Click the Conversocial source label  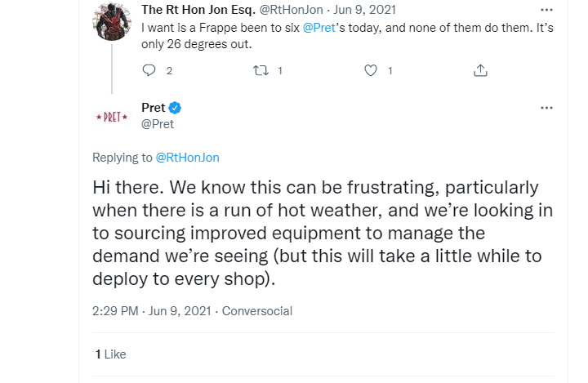click(257, 311)
